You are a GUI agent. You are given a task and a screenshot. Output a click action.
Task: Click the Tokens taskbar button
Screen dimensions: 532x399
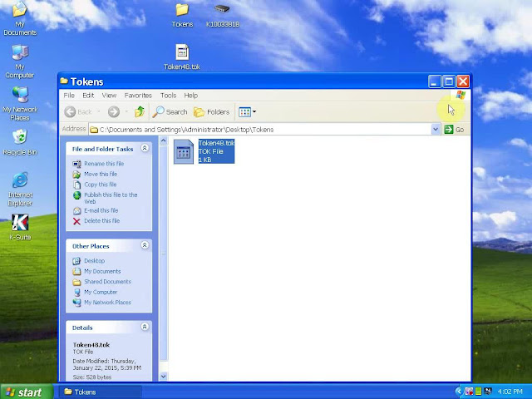[x=101, y=392]
